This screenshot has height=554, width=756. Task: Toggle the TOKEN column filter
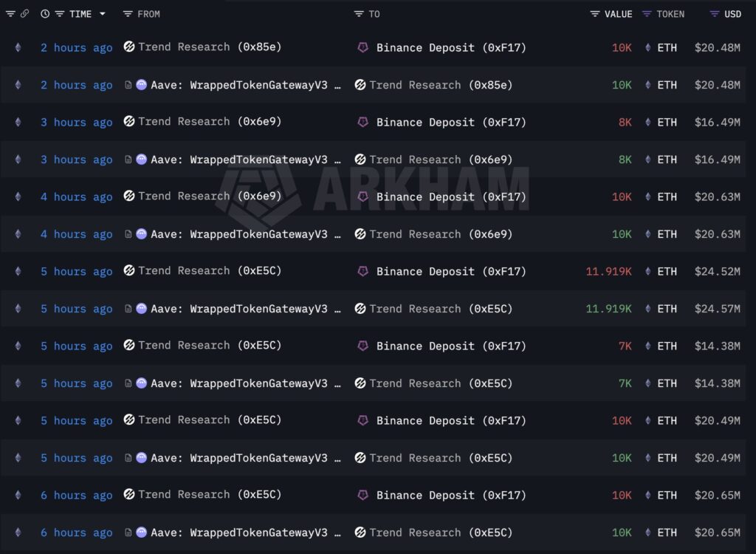[x=647, y=14]
